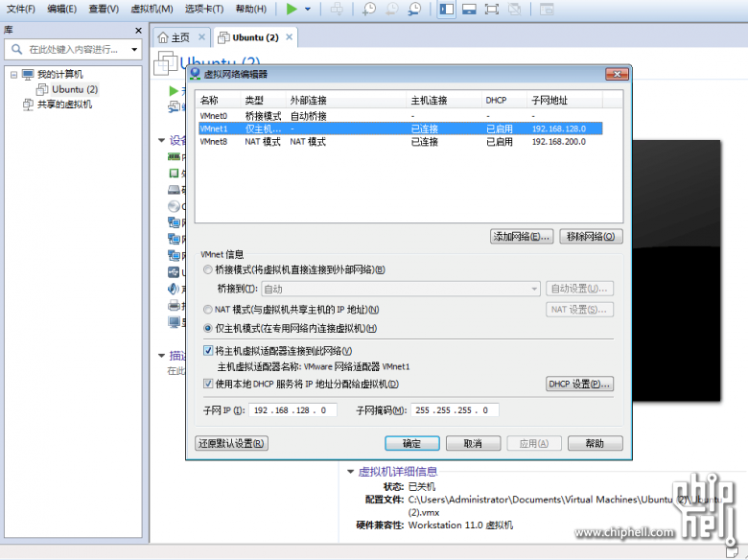The image size is (748, 560).
Task: Click the 子网 IP input field
Action: (292, 410)
